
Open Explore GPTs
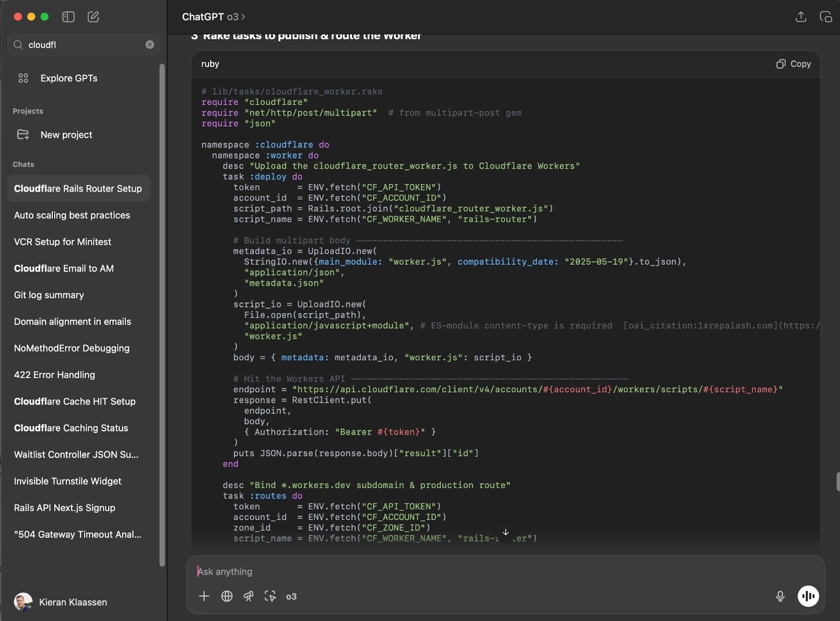coord(68,78)
